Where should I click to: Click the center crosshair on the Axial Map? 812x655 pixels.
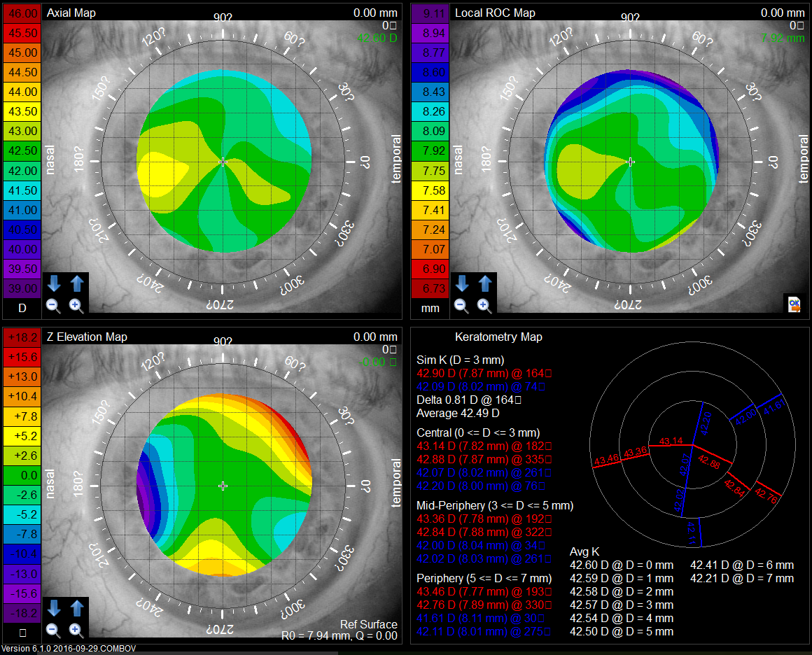[223, 162]
